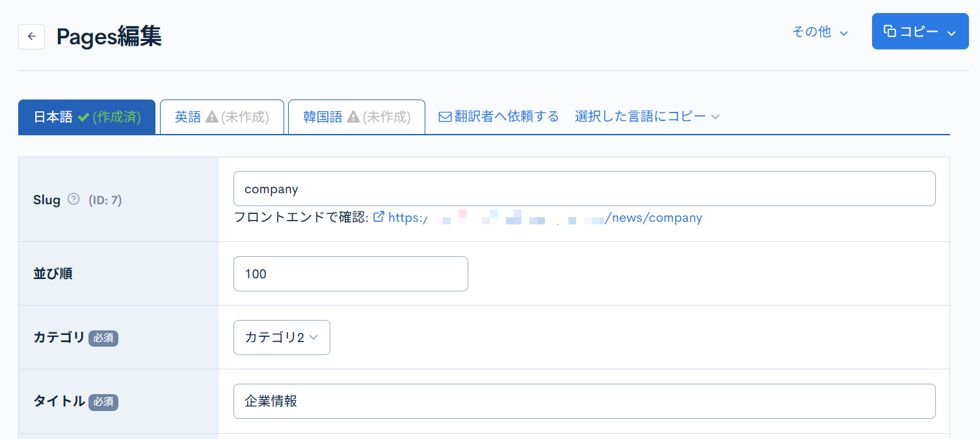Click the Slug input showing company
The image size is (980, 439).
tap(584, 189)
